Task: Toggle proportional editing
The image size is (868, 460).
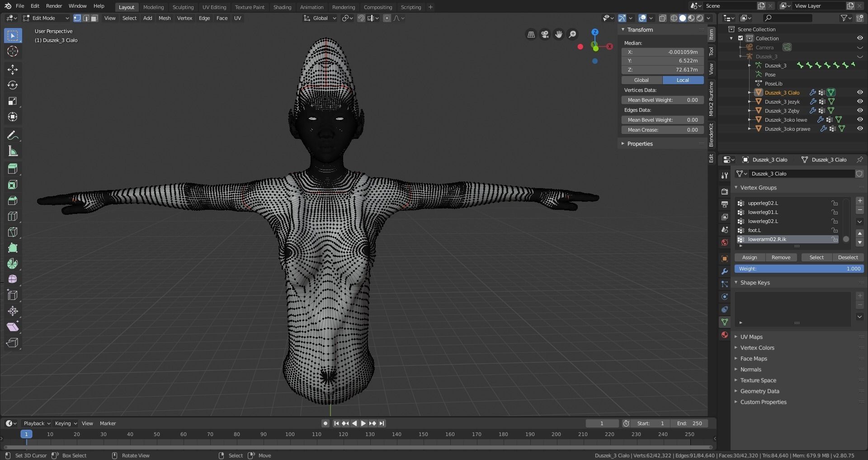Action: point(387,18)
